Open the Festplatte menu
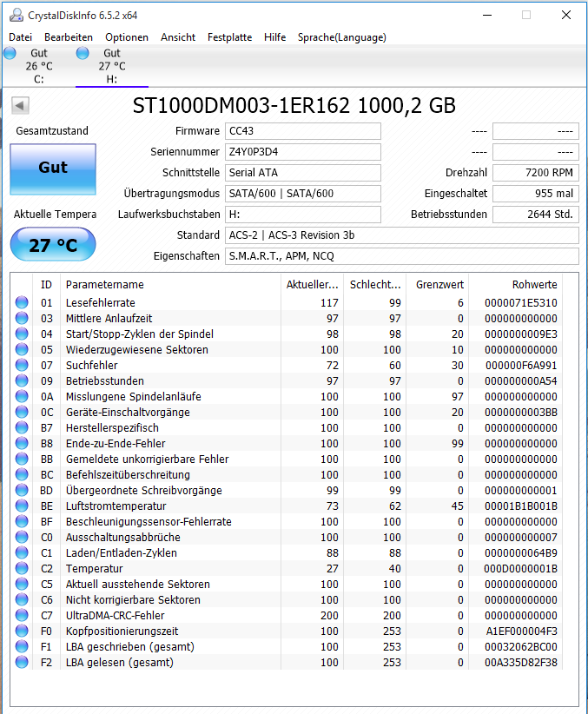This screenshot has height=714, width=588. [x=229, y=37]
